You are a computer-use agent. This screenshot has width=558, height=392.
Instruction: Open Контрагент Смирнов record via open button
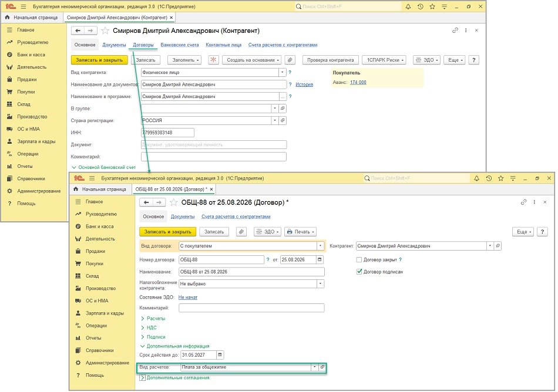click(498, 246)
